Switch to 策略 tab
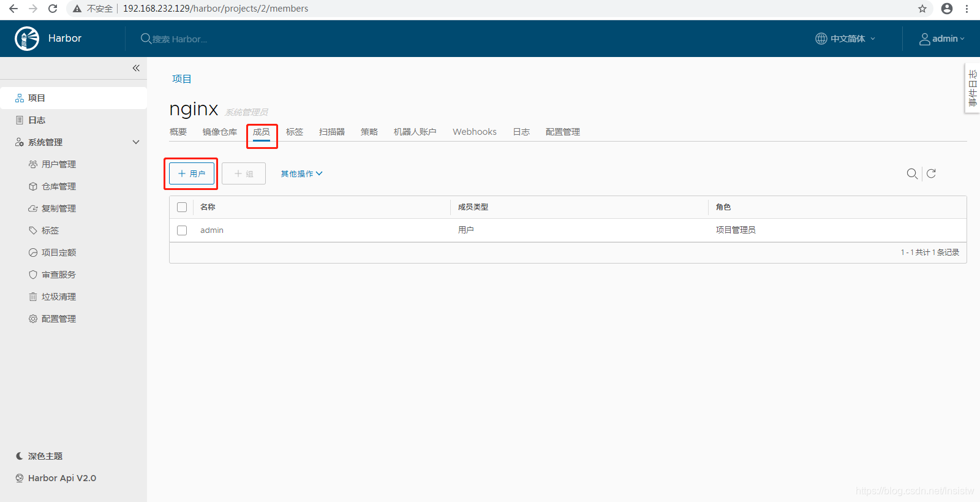 tap(369, 132)
